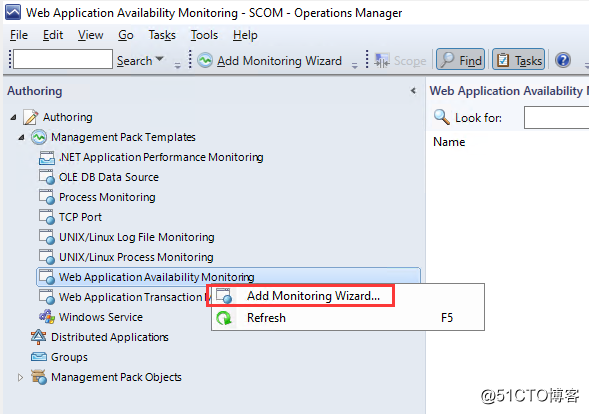Screen dimensions: 589x414
Task: Select .NET Application Performance Monitoring template
Action: pos(161,157)
